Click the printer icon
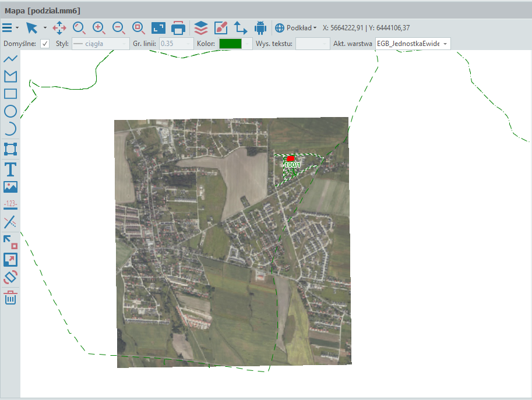 (178, 27)
